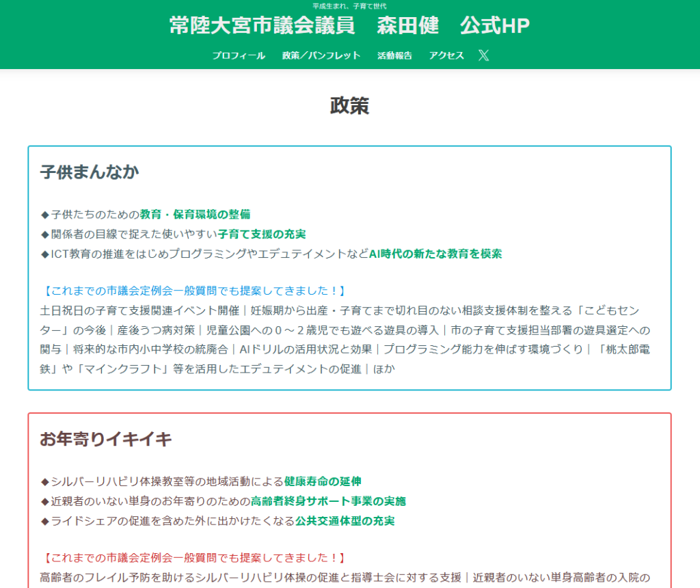Click the green text 健康寿命の延伸
700x588 pixels.
(323, 481)
